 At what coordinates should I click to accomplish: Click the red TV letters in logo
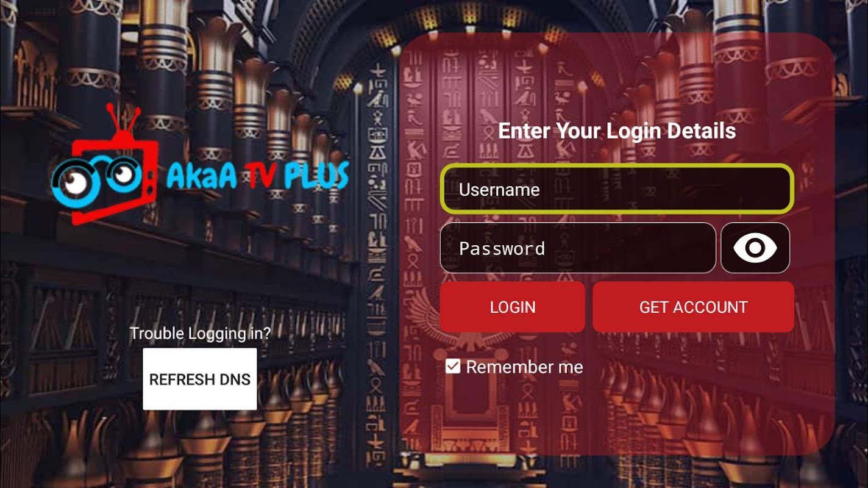click(x=261, y=174)
